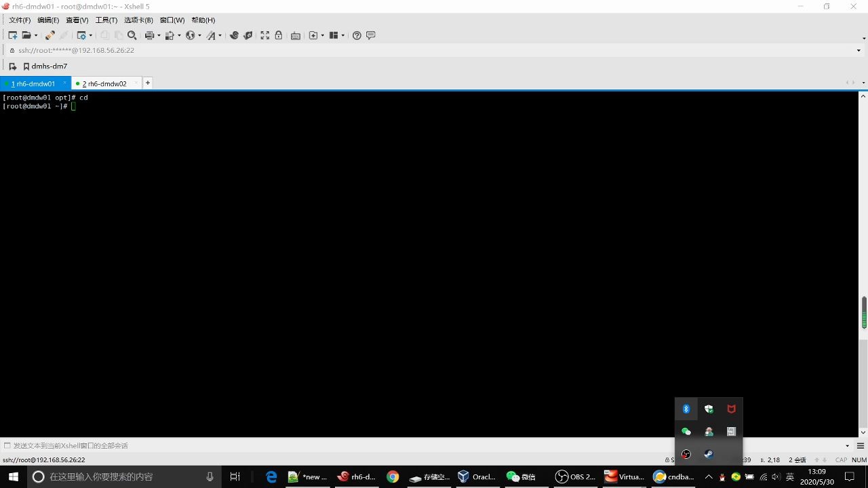Click the terminal scrollbar down arrow
The height and width of the screenshot is (488, 868).
tap(863, 432)
